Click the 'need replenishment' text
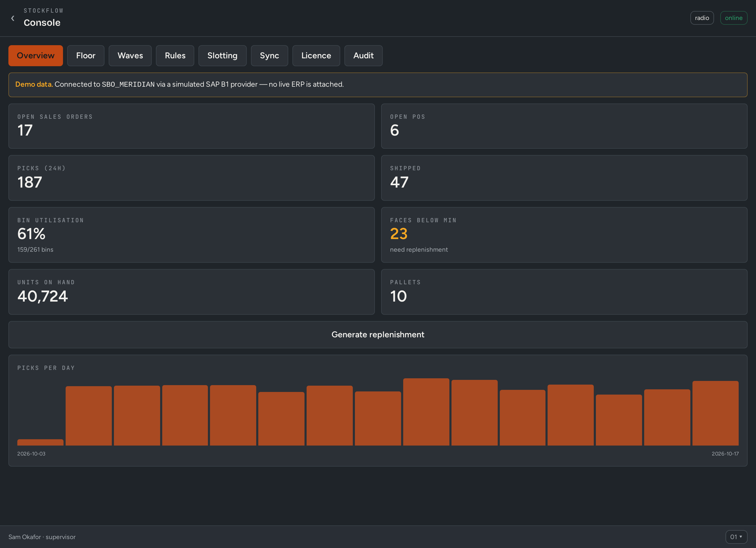756x548 pixels. pos(419,250)
